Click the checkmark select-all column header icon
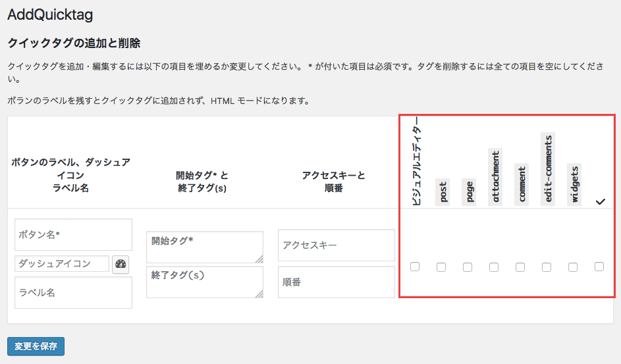This screenshot has height=364, width=621. point(601,202)
